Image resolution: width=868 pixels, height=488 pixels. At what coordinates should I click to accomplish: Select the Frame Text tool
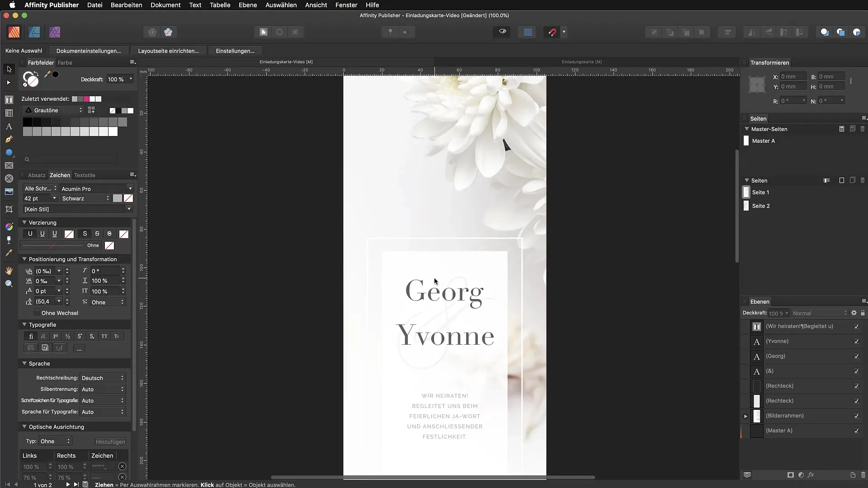[x=9, y=99]
